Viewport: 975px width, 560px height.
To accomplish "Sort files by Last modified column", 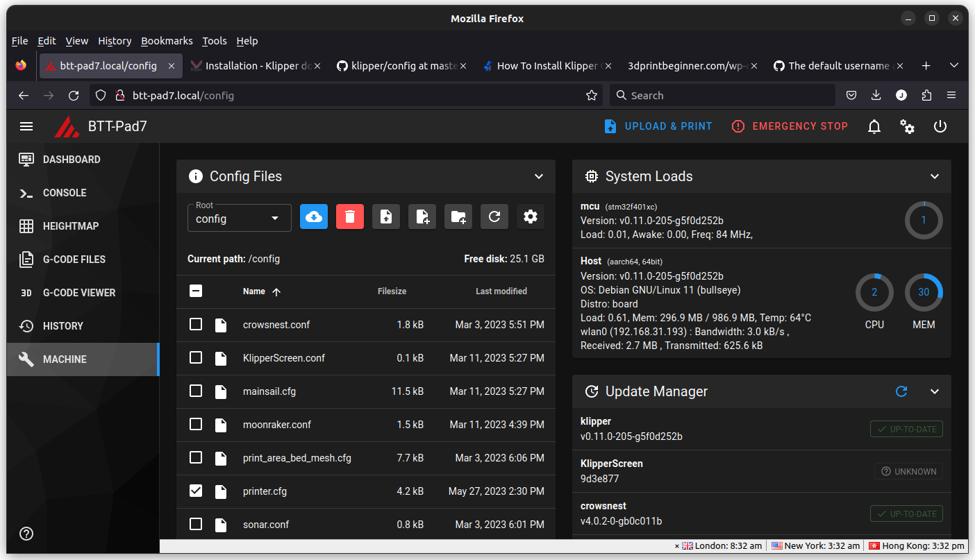I will point(501,291).
